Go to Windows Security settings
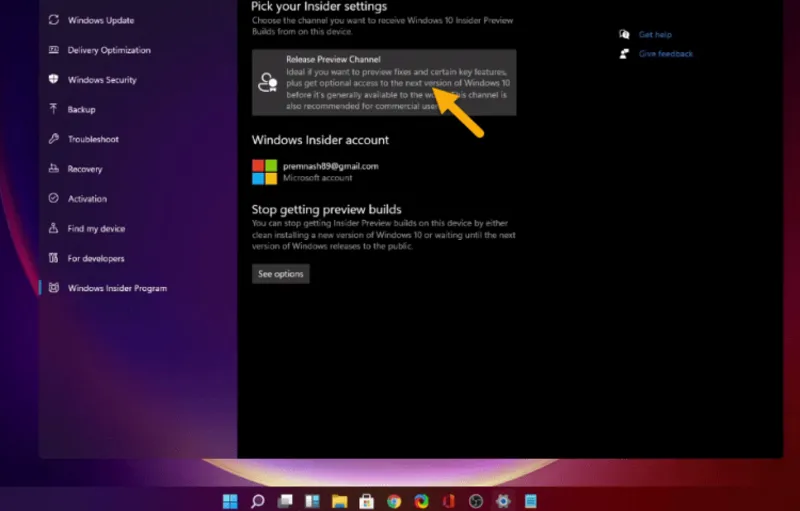 (x=102, y=80)
